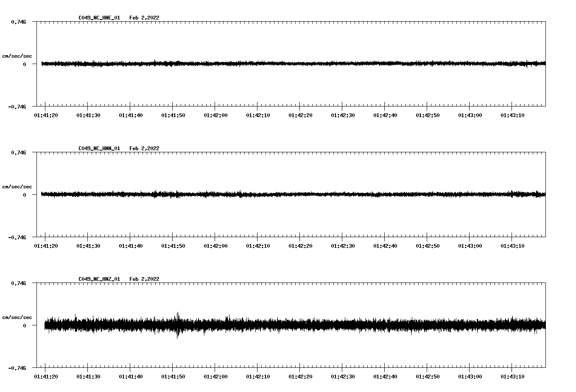The height and width of the screenshot is (392, 576).
Task: Click the 01:41:20 time label under HNZ plot
Action: pos(46,377)
